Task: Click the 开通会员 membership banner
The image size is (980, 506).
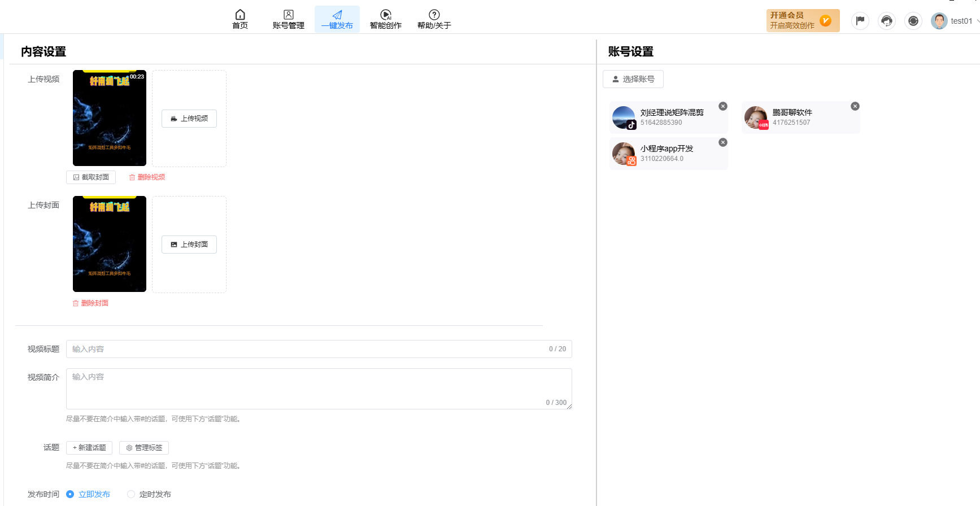Action: (x=803, y=20)
